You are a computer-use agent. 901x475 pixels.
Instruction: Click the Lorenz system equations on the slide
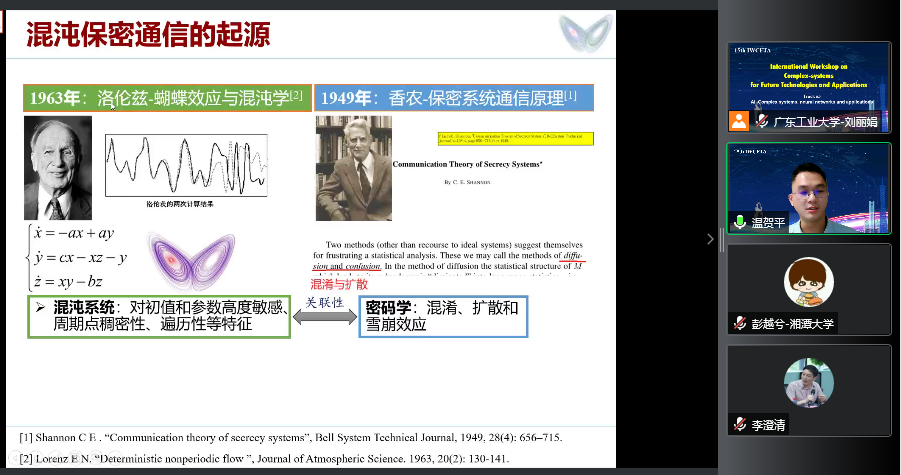(x=76, y=257)
